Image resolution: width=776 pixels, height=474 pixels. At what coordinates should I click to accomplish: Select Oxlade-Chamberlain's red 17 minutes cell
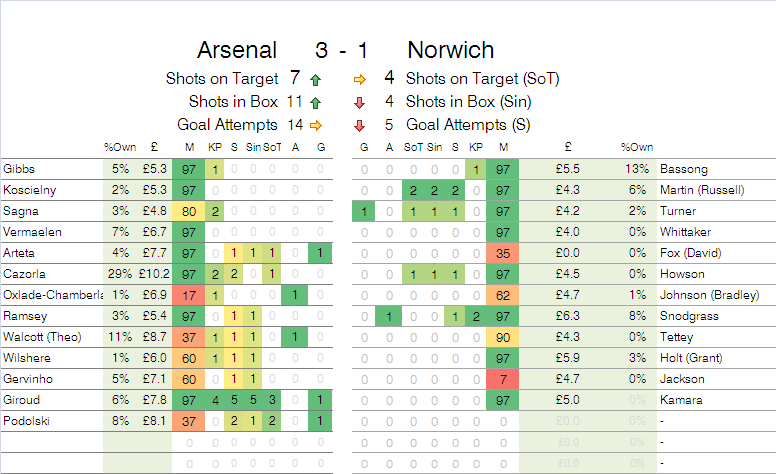click(x=189, y=295)
